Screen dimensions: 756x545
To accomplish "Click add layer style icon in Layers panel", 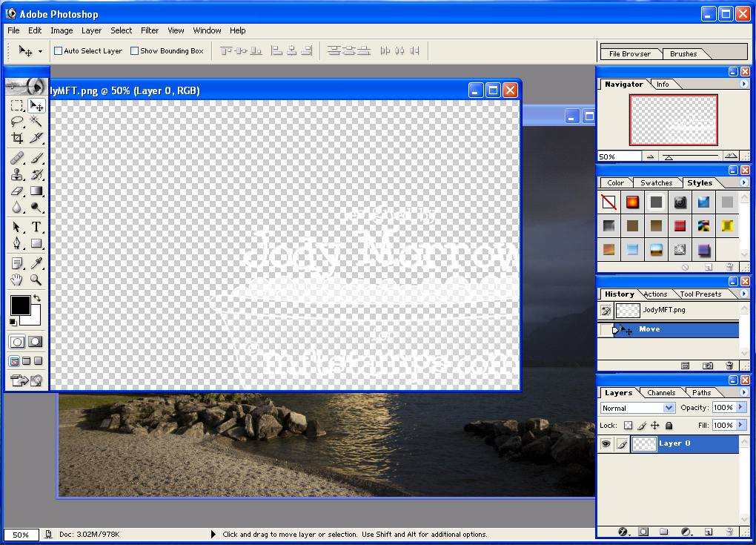I will click(x=623, y=532).
